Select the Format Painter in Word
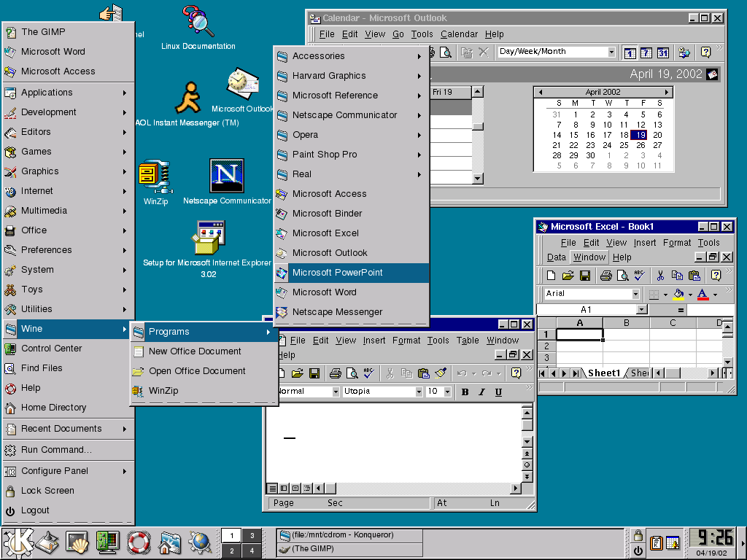 click(440, 372)
